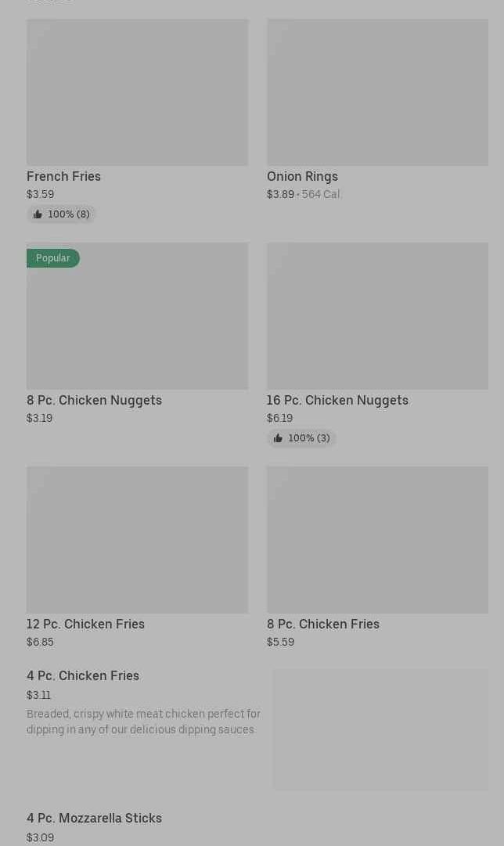Open 16 Pc. Chicken Nuggets by its name
The height and width of the screenshot is (846, 504).
coord(337,400)
